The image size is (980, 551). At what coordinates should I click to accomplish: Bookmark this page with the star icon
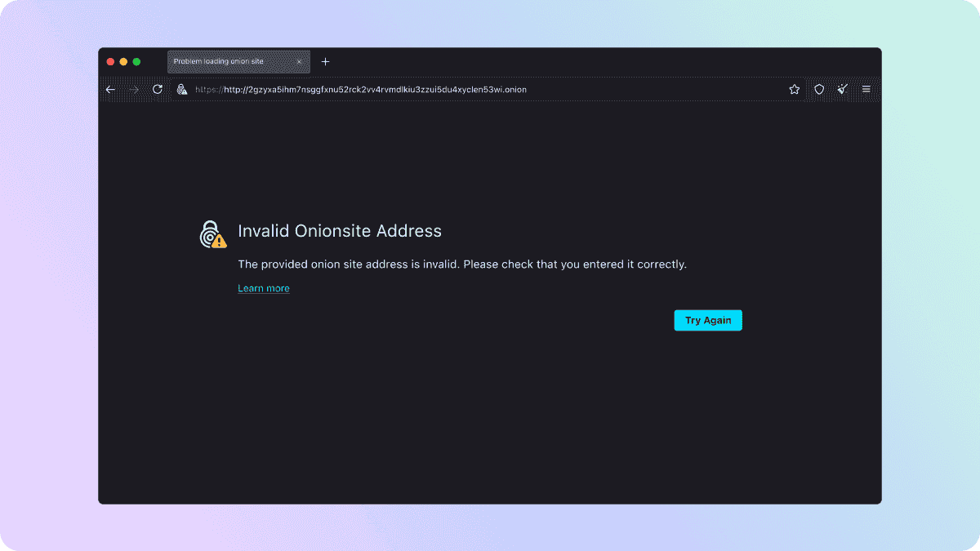(x=794, y=90)
